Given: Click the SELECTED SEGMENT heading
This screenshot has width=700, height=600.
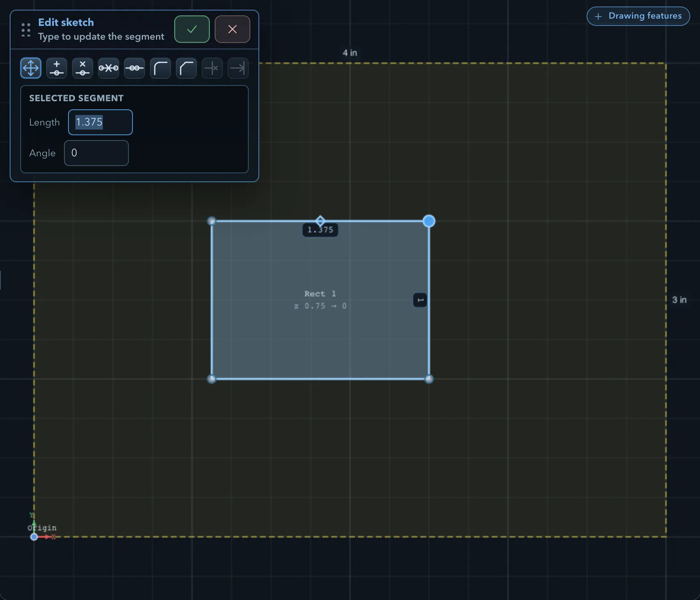Looking at the screenshot, I should point(76,98).
